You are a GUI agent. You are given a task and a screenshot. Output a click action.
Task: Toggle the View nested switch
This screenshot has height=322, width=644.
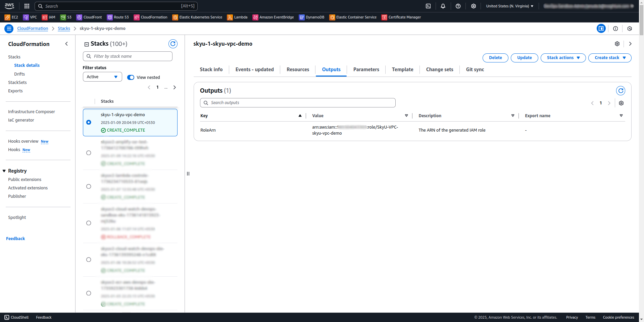point(131,77)
